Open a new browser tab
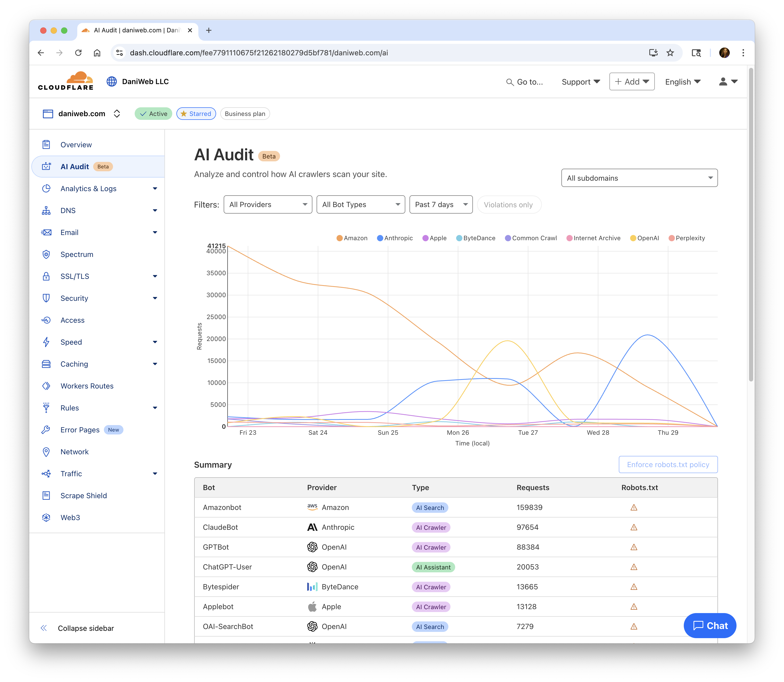Image resolution: width=784 pixels, height=682 pixels. [x=209, y=31]
